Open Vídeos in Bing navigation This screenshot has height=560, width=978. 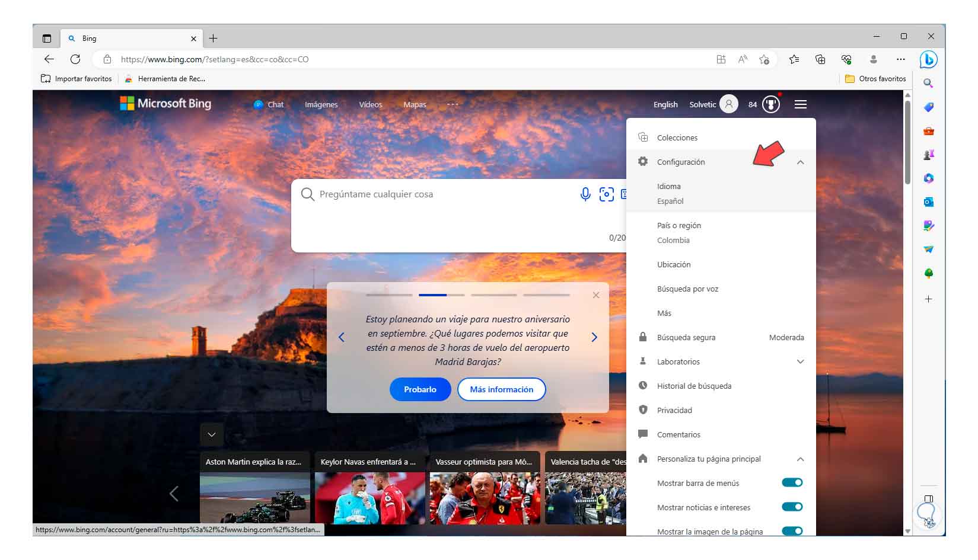point(371,105)
